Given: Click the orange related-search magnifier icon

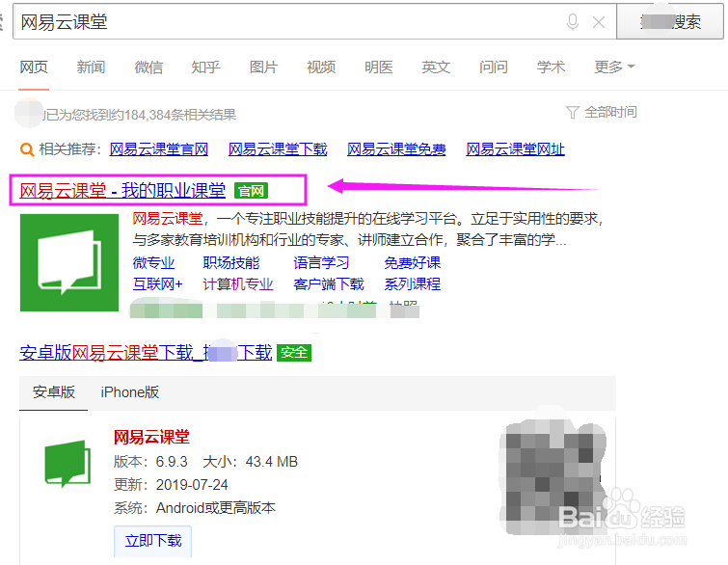Looking at the screenshot, I should (27, 149).
